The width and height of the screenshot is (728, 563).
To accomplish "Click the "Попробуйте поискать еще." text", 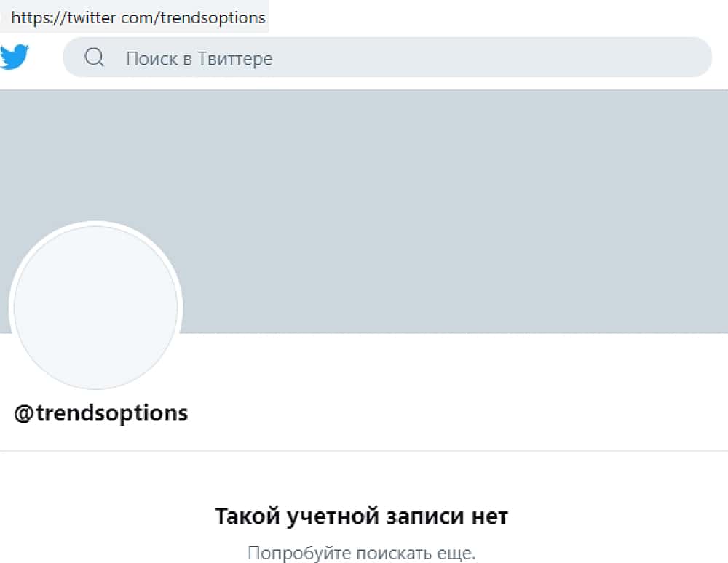I will click(x=361, y=553).
